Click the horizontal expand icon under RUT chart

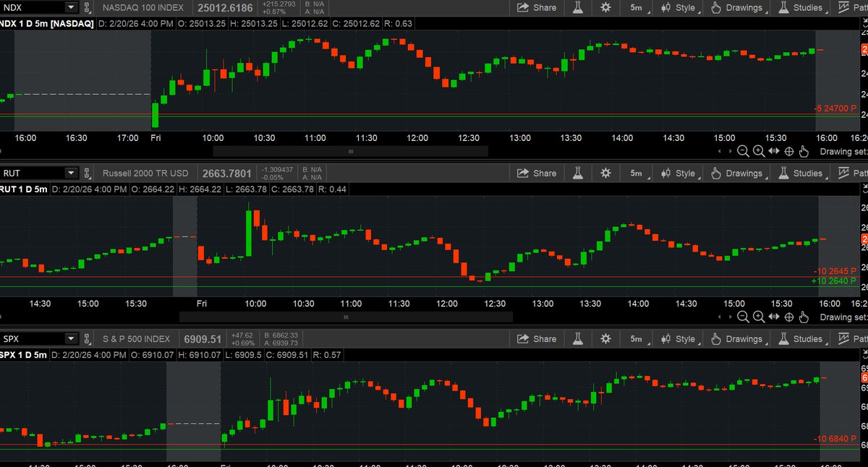click(774, 317)
